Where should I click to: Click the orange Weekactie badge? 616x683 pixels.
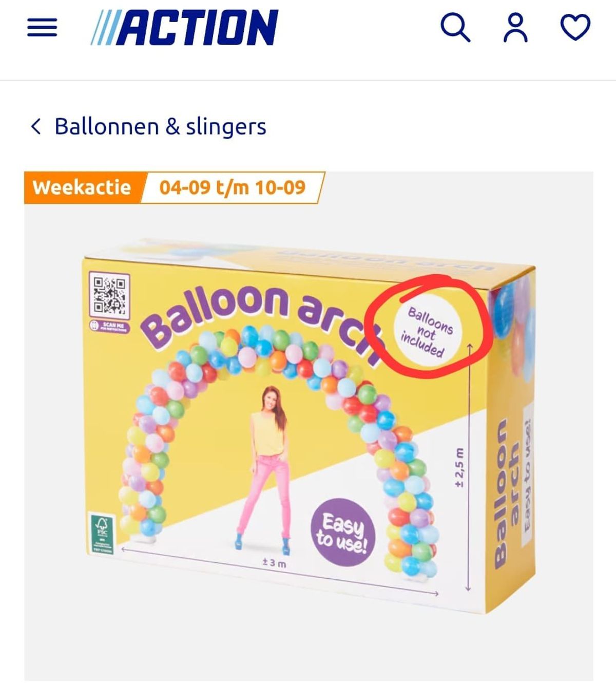coord(82,187)
